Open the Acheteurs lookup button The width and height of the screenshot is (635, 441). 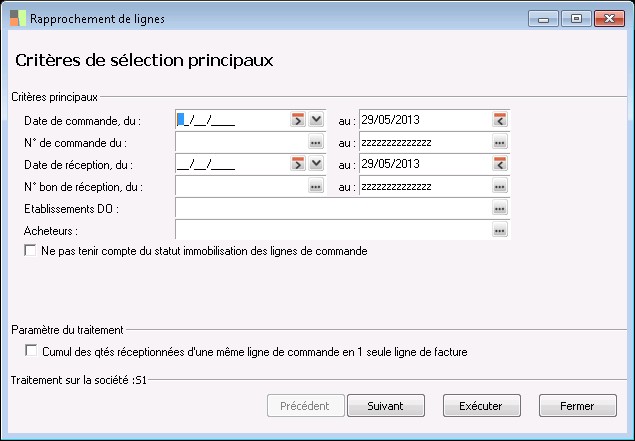point(500,230)
